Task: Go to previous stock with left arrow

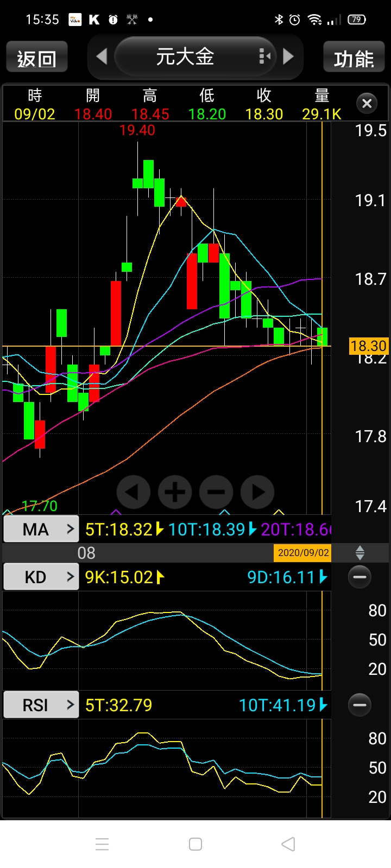Action: (x=102, y=56)
